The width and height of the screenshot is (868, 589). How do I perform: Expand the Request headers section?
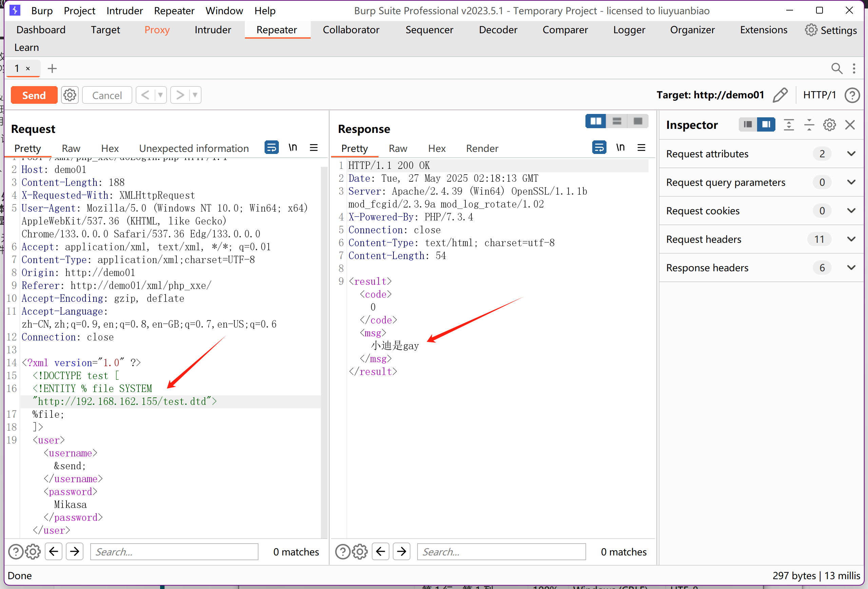pyautogui.click(x=851, y=239)
